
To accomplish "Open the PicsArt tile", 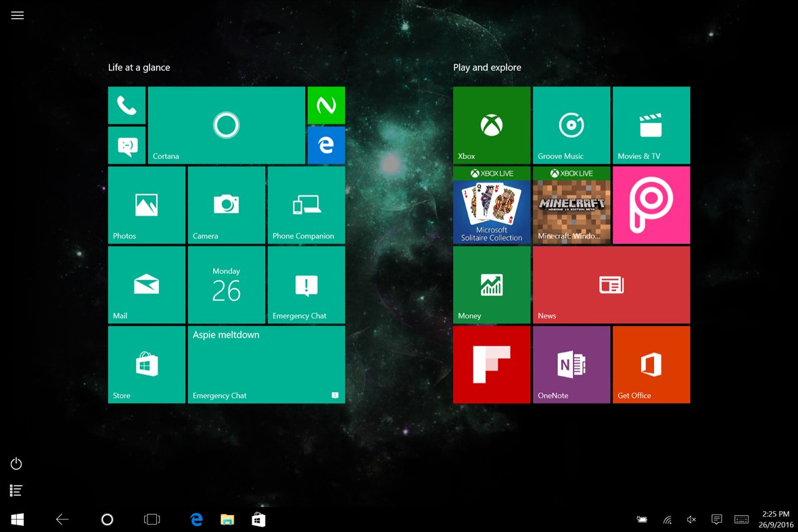I will pyautogui.click(x=651, y=205).
